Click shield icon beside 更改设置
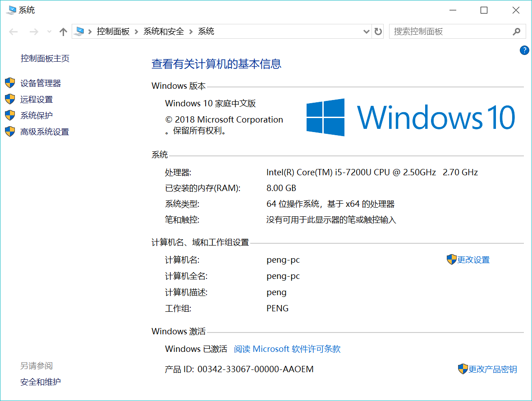This screenshot has width=532, height=401. pyautogui.click(x=452, y=260)
